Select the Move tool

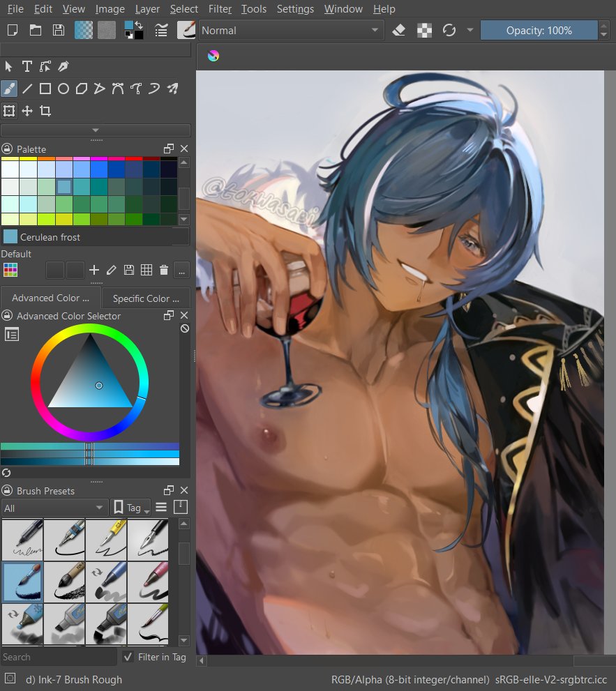point(27,111)
